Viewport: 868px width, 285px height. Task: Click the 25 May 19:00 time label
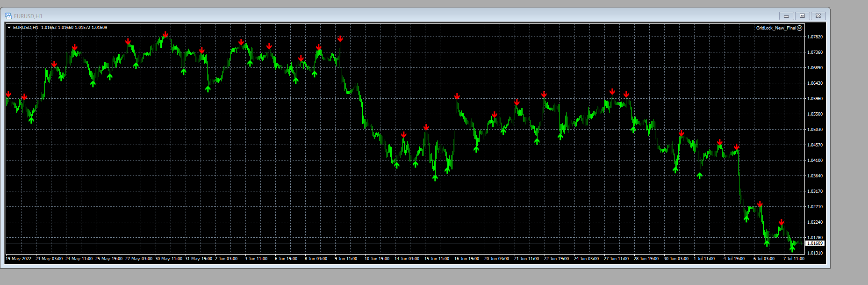point(109,259)
